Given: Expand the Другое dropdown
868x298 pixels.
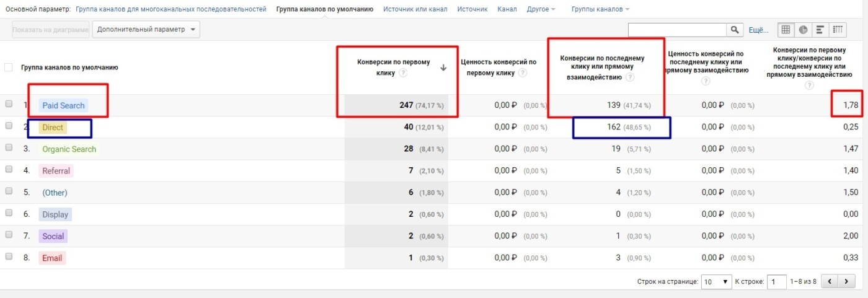Looking at the screenshot, I should point(541,9).
